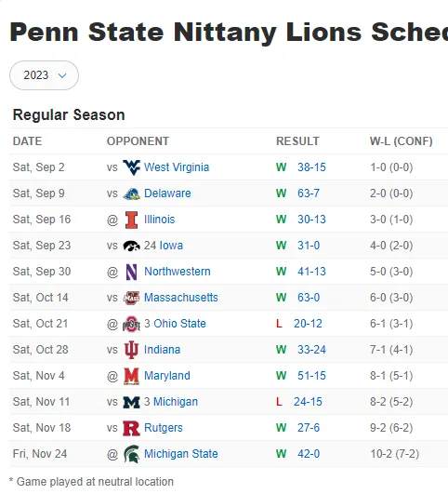
Task: View the 38-15 West Virginia game result
Action: [x=311, y=167]
